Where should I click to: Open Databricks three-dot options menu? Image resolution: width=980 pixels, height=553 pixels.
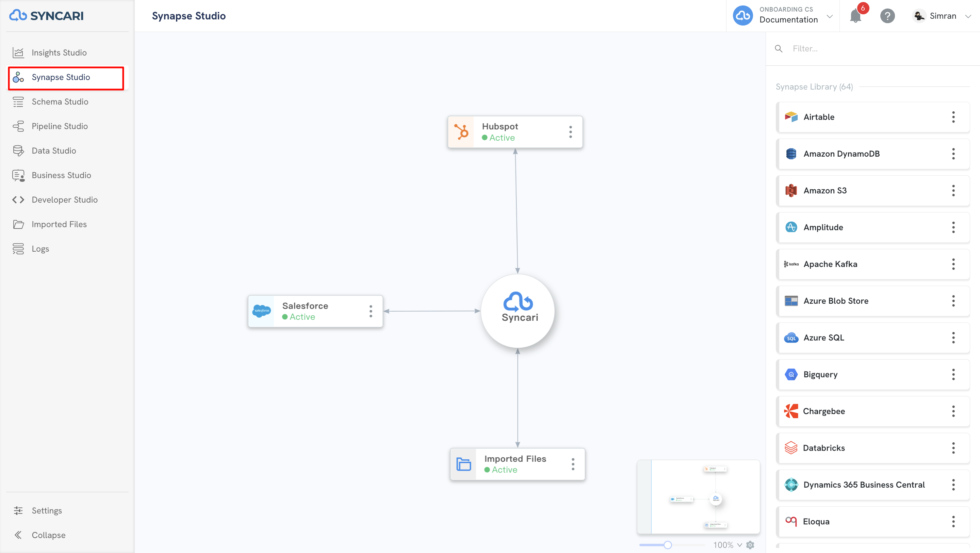click(x=953, y=448)
